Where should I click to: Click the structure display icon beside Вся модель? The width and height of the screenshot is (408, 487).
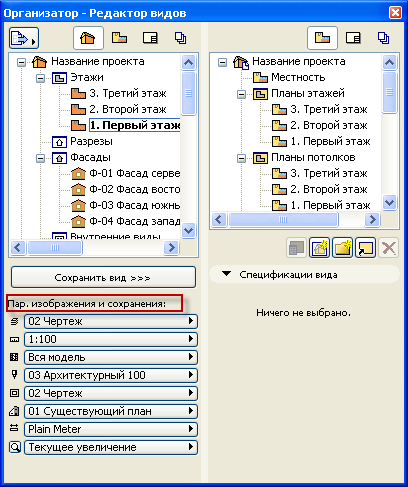(14, 357)
